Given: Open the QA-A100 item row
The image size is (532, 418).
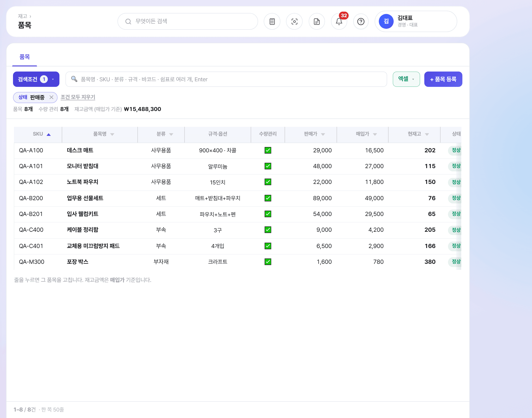Looking at the screenshot, I should 237,150.
